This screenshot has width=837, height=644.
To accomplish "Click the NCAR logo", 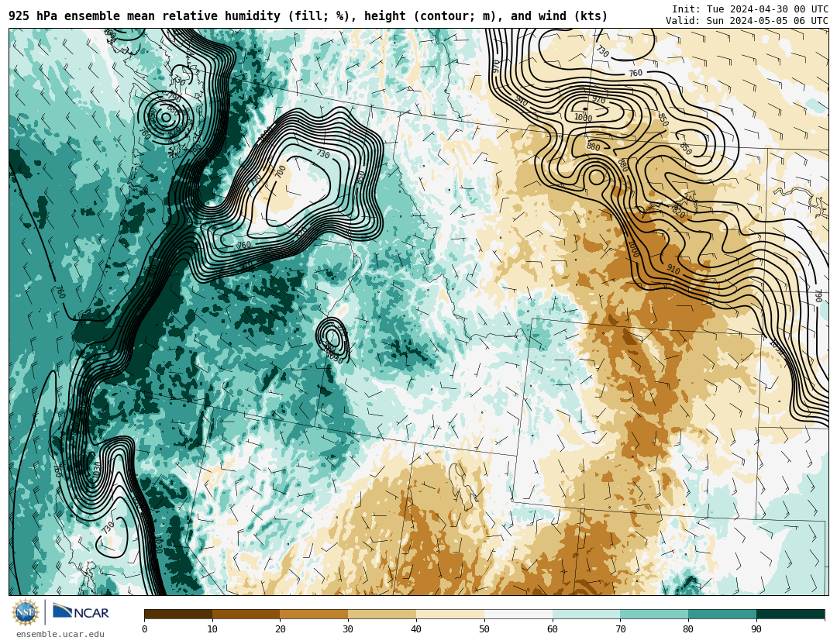I will point(81,612).
